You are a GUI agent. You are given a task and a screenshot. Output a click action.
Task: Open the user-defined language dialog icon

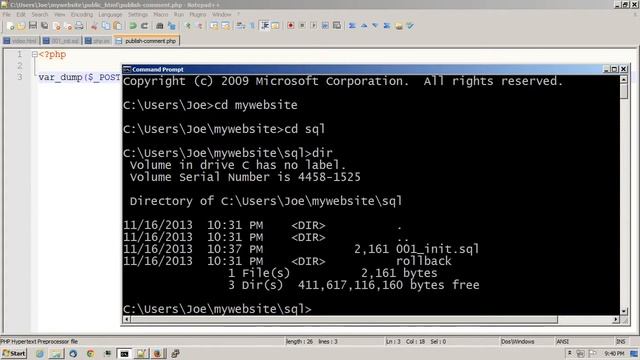276,26
